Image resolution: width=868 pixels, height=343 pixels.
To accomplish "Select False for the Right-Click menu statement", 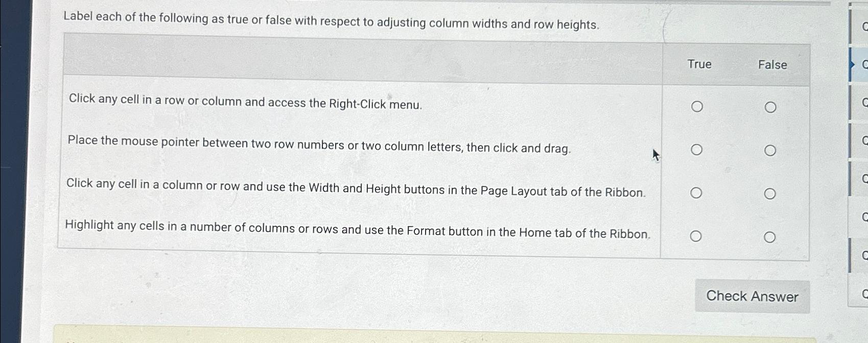I will 771,107.
